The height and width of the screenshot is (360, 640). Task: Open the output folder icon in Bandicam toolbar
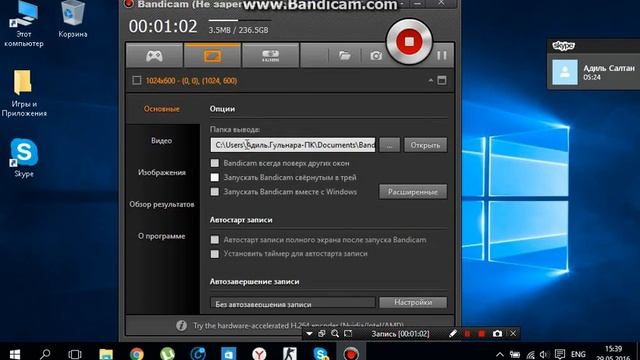click(344, 56)
